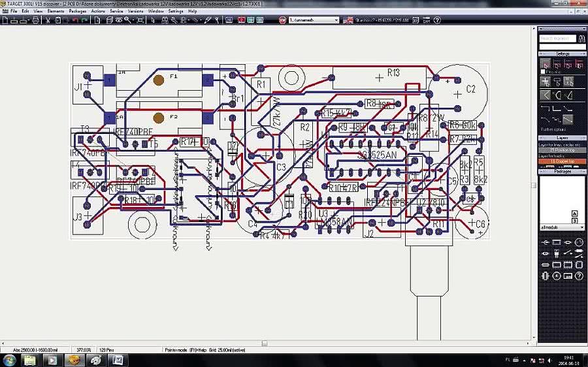588x367 pixels.
Task: Expand the 'allmodule' packages dropdown
Action: point(563,227)
